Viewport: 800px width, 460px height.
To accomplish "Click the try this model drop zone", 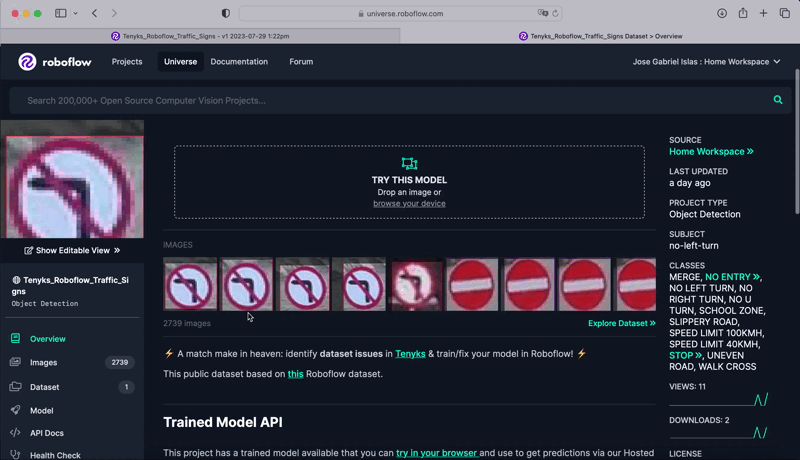I will tap(409, 182).
